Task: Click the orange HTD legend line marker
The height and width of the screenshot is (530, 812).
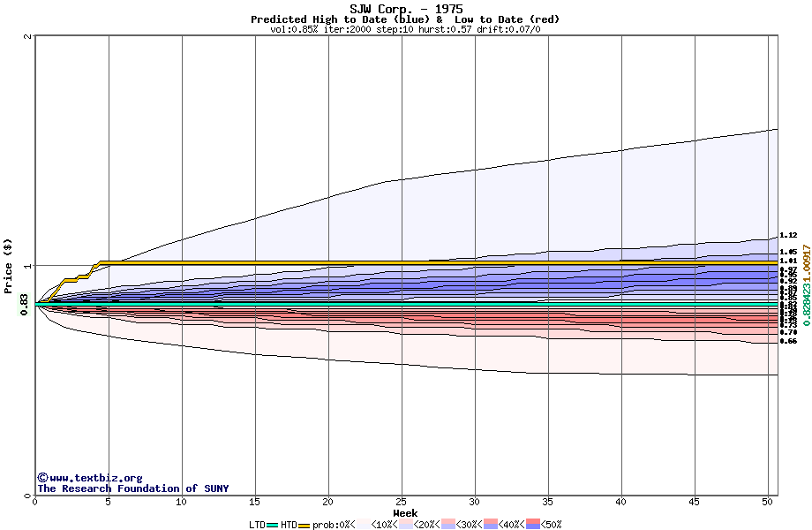Action: [x=304, y=525]
